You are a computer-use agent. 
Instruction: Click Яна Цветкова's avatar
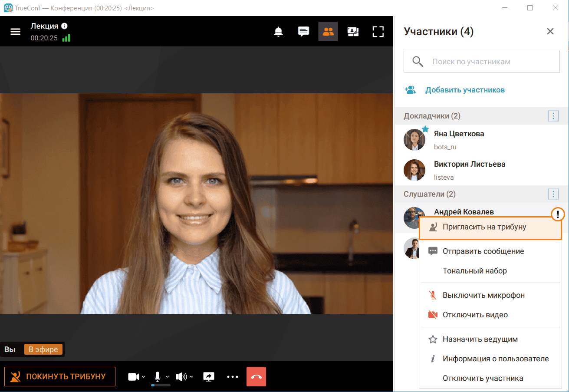click(414, 140)
